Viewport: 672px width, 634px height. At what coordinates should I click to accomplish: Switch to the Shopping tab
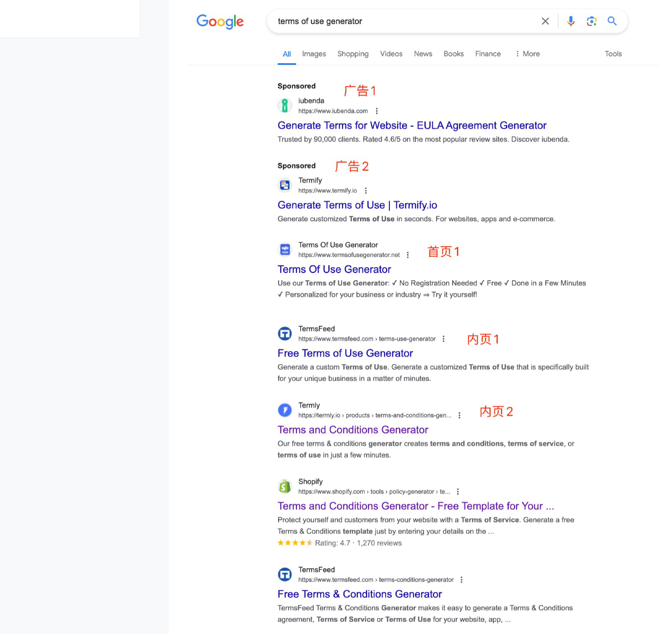pos(353,54)
